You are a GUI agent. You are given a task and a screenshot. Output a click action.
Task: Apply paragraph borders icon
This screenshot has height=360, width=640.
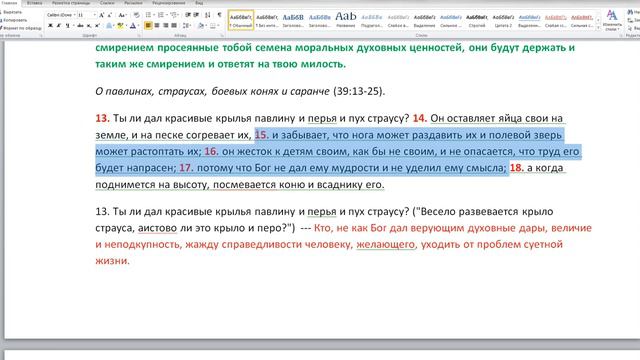click(213, 26)
